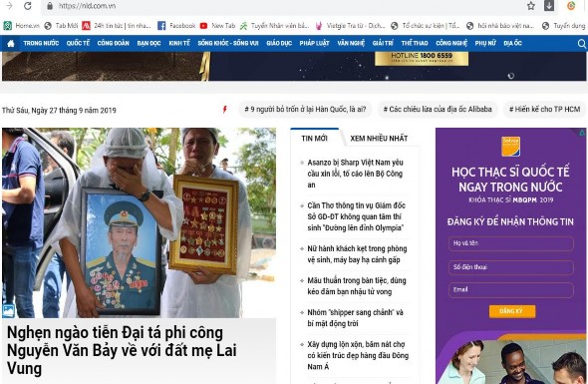
Task: Open the Tổ chức sự kiện bookmark
Action: click(425, 26)
